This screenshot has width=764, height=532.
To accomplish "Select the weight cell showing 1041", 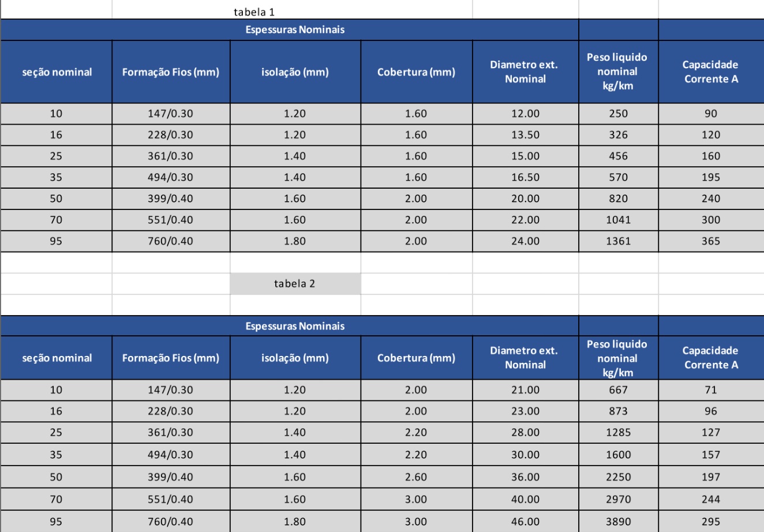I will 618,220.
